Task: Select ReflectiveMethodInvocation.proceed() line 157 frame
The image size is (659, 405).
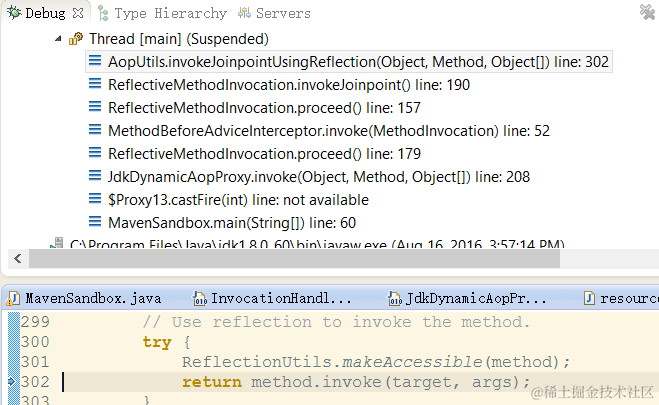Action: [264, 108]
